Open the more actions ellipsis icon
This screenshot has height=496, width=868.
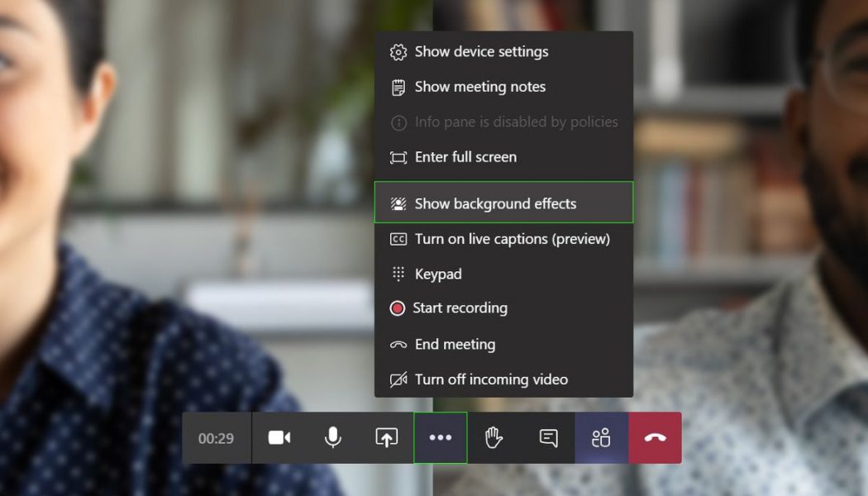click(x=440, y=438)
